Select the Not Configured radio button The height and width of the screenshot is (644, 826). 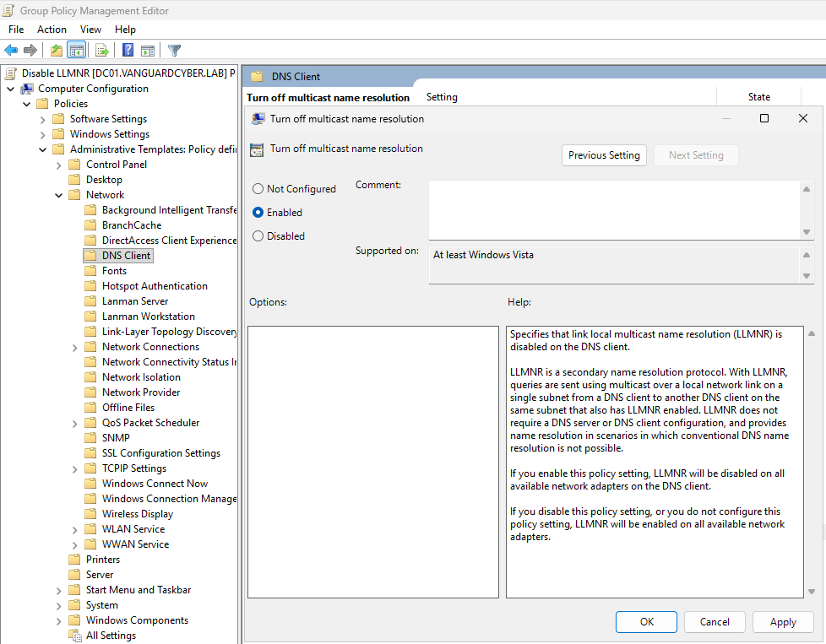[x=258, y=188]
